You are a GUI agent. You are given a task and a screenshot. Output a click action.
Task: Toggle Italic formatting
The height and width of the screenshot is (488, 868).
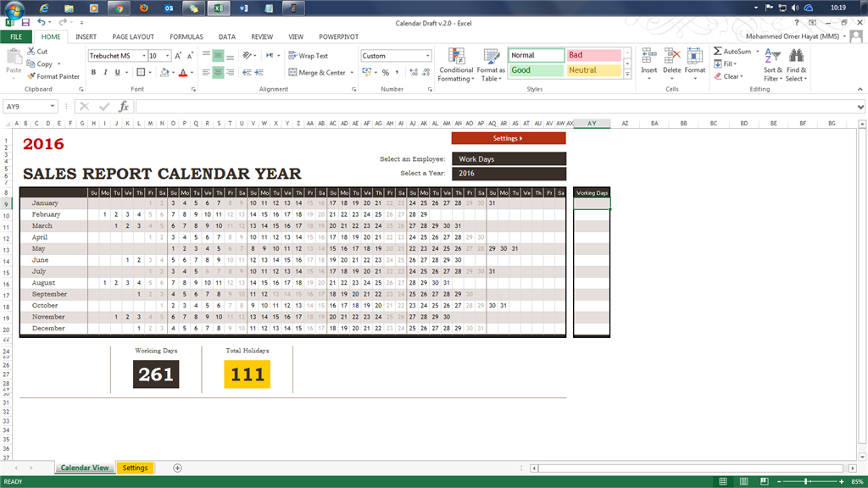point(105,73)
